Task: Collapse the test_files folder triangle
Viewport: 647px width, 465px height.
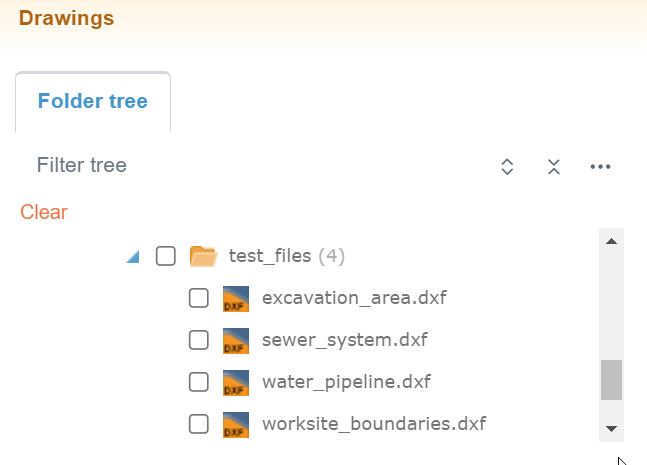Action: [x=133, y=257]
